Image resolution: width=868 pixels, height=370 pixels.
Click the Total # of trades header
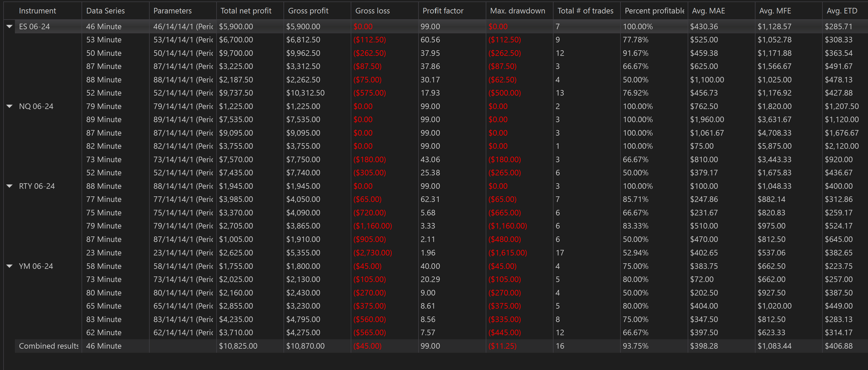click(x=585, y=11)
